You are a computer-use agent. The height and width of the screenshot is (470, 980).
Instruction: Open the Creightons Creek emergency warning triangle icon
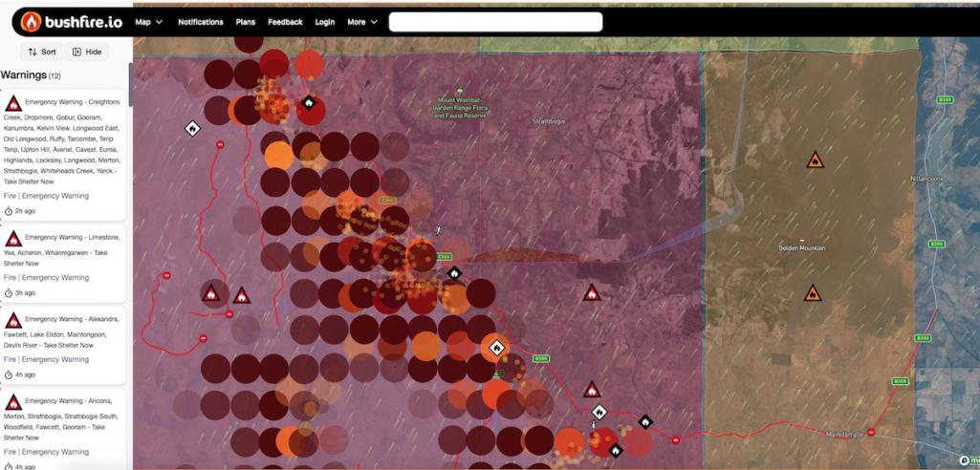coord(13,103)
